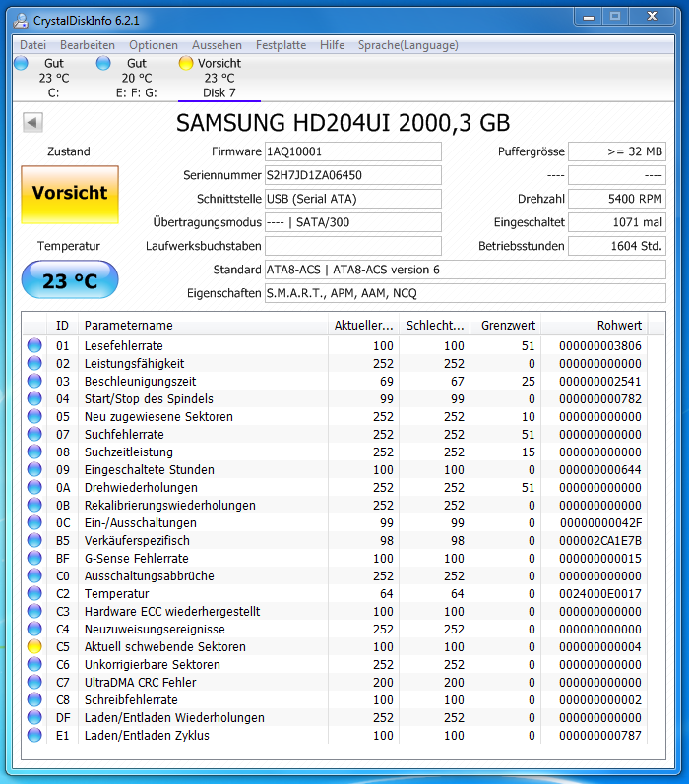Select the Hardware ECC wiederhergestellt row text
Screen dimensions: 689x784
[172, 612]
